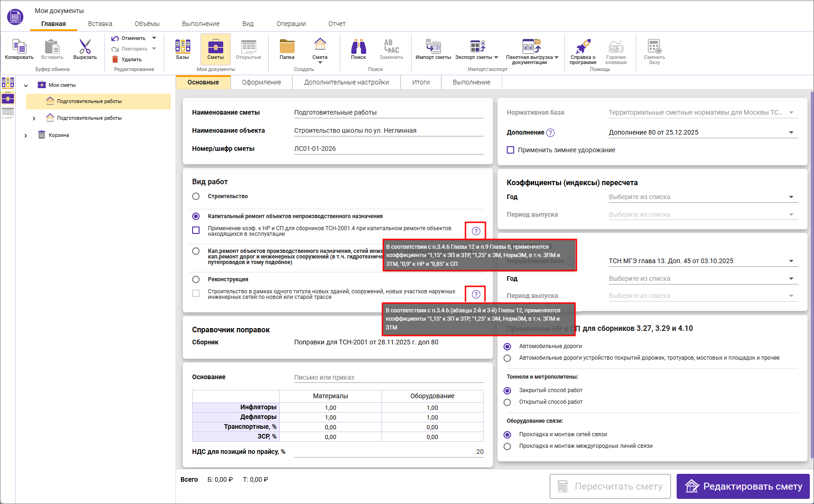Open the Объёмы ribbon tab
814x504 pixels.
(x=147, y=24)
